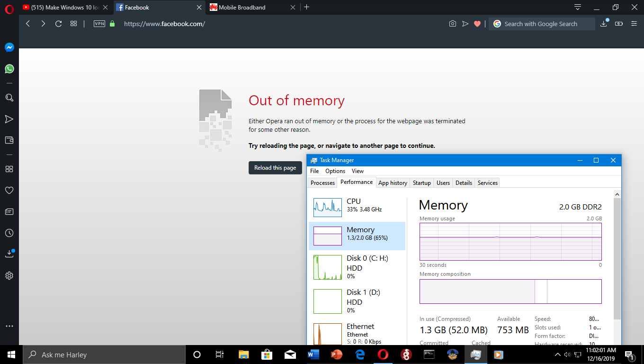The width and height of the screenshot is (644, 364).
Task: Click the red heart bookmark icon
Action: 477,24
